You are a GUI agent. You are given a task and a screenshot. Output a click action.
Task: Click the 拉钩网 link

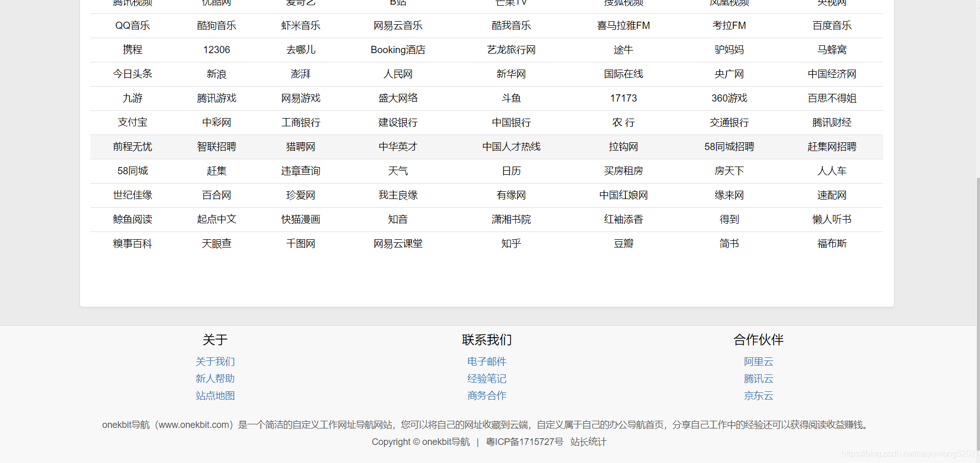[623, 147]
